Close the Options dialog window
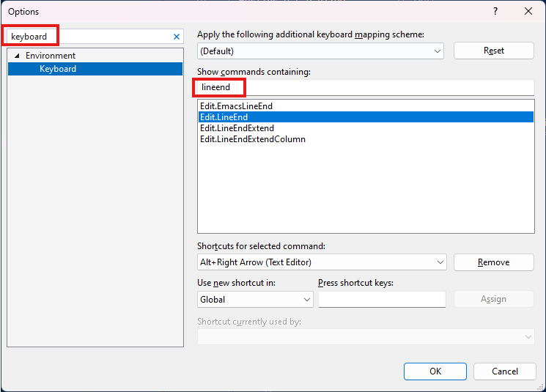The width and height of the screenshot is (546, 392). (528, 11)
